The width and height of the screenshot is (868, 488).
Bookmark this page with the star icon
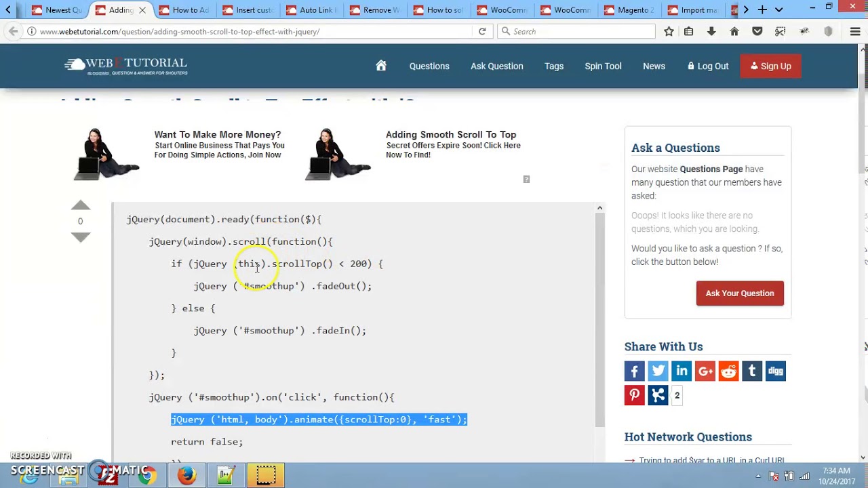pos(669,31)
